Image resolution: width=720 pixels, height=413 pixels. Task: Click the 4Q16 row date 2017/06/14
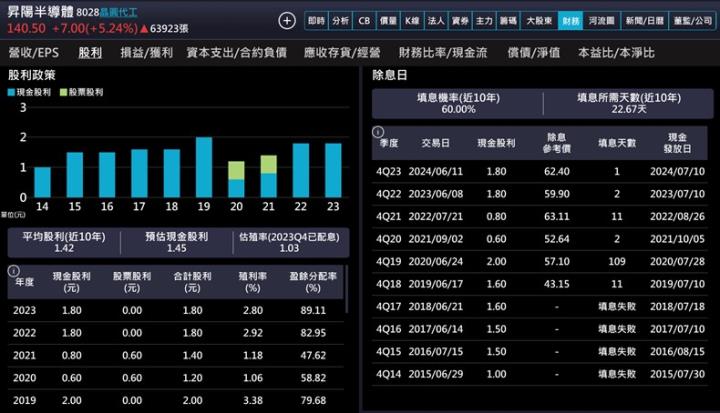click(x=436, y=329)
